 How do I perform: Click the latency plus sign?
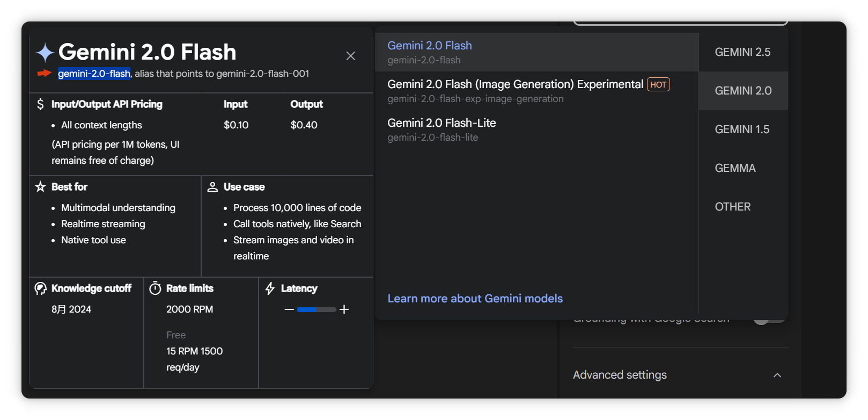(344, 309)
